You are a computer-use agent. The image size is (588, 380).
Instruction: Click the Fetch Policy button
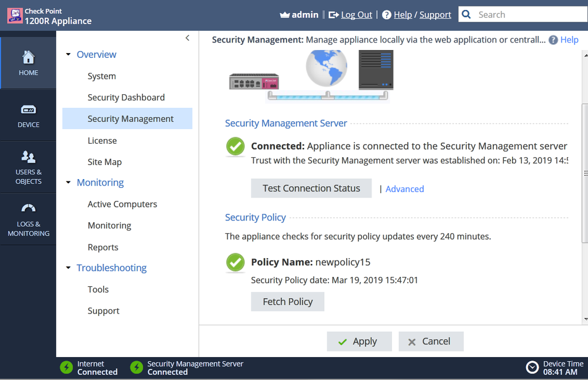287,302
